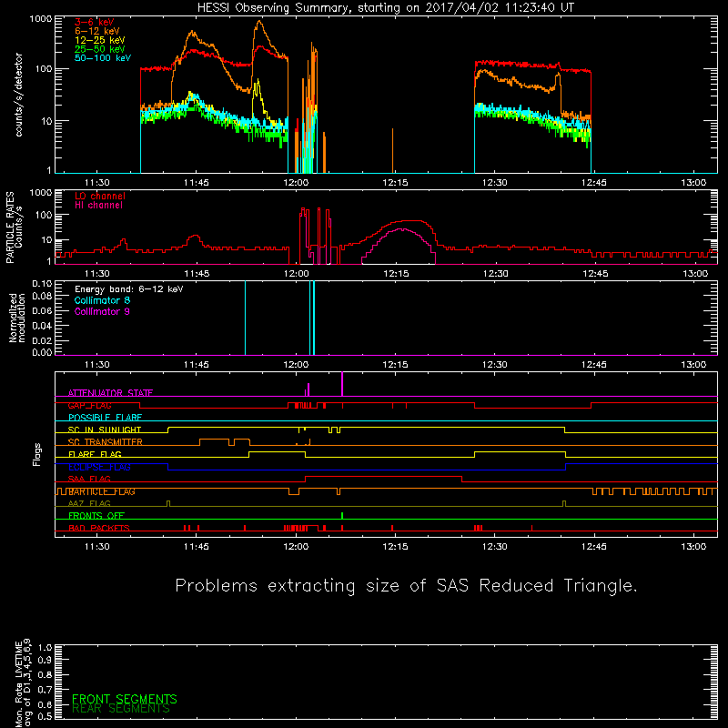
Task: Click the green FRONTS_OFF spike marker
Action: pyautogui.click(x=342, y=515)
